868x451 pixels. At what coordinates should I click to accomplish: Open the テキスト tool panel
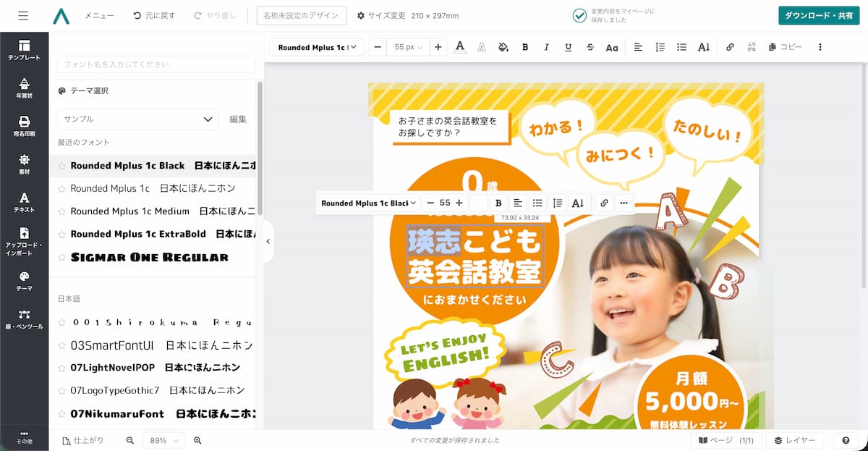point(24,203)
